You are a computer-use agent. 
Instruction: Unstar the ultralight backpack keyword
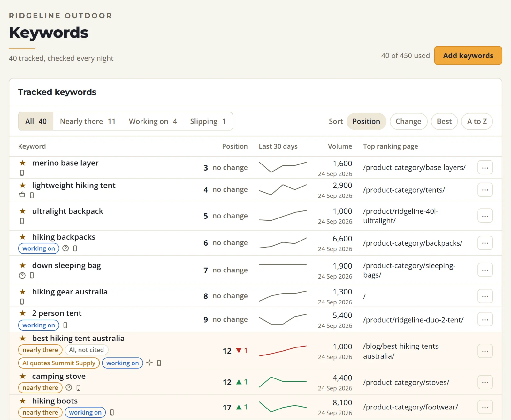(x=22, y=211)
